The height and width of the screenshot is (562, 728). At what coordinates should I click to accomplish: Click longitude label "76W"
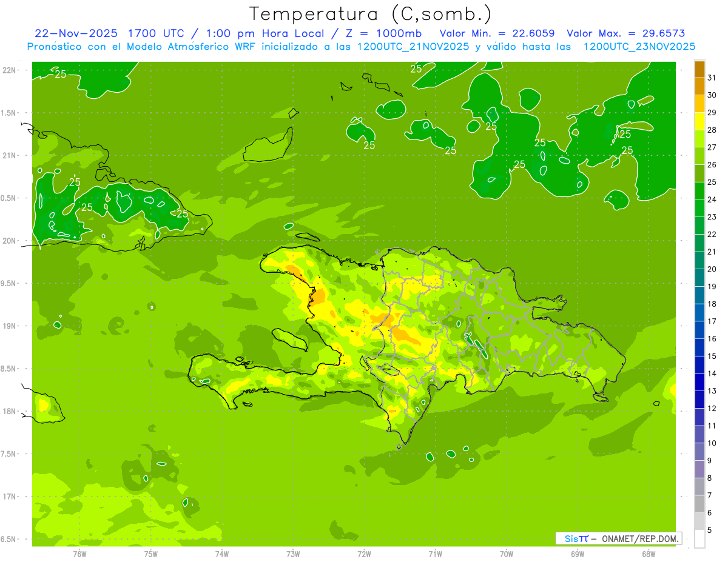(x=79, y=554)
